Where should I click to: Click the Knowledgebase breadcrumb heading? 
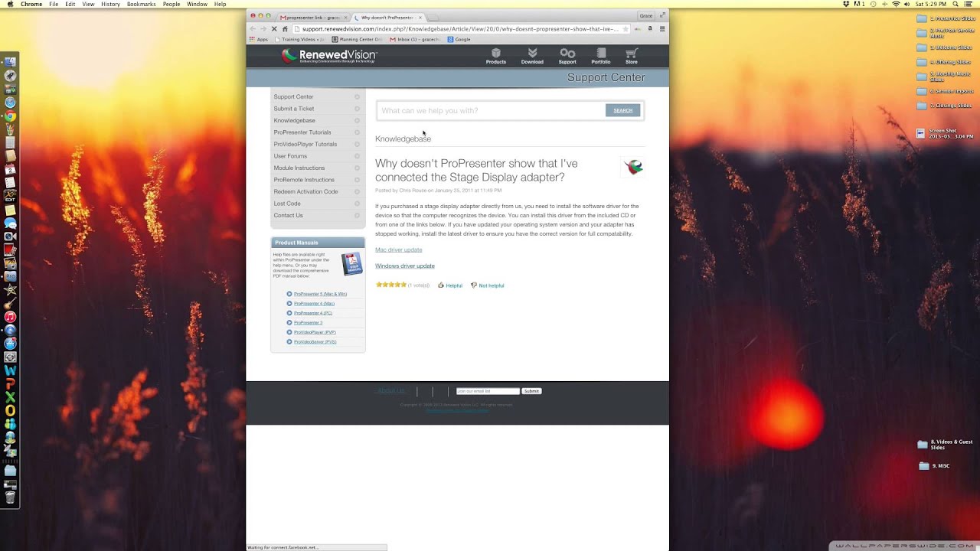tap(403, 139)
